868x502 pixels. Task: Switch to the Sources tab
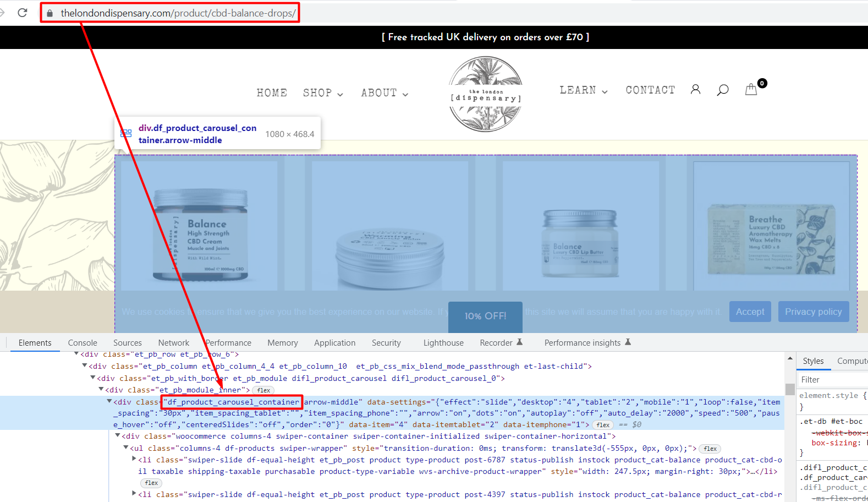pyautogui.click(x=128, y=343)
